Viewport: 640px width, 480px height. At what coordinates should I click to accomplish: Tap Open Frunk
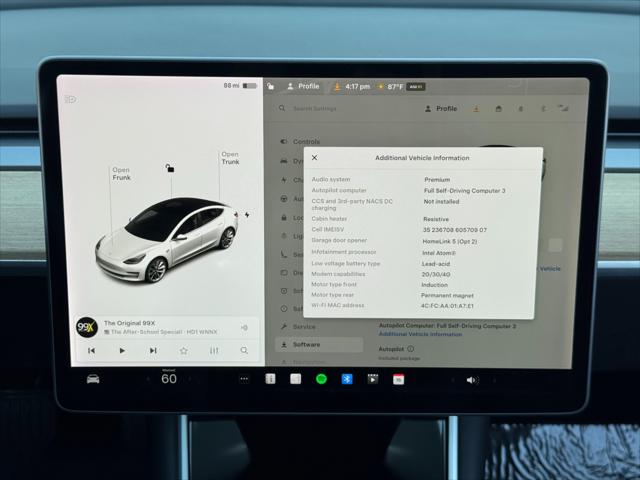click(121, 173)
